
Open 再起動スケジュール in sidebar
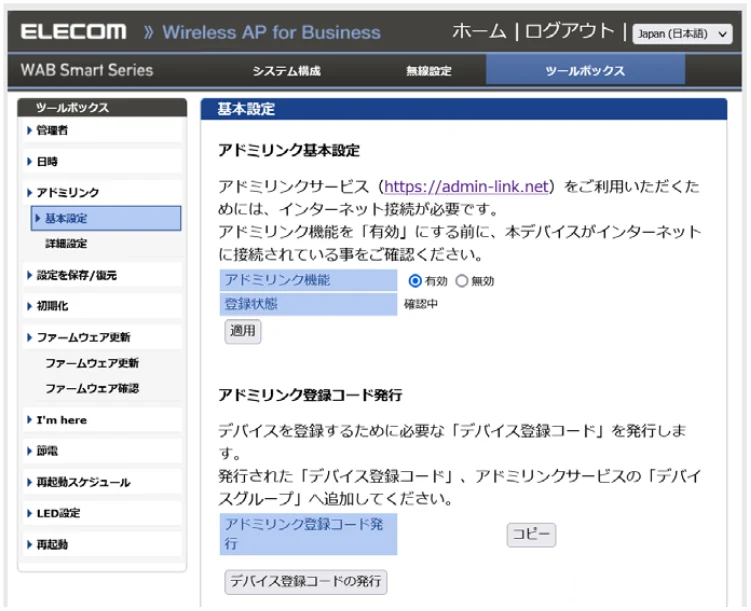point(102,482)
